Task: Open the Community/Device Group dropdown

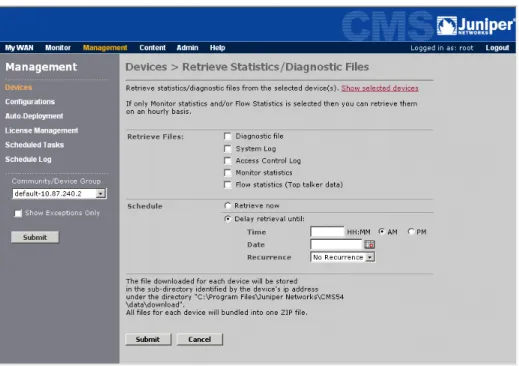Action: pos(59,194)
